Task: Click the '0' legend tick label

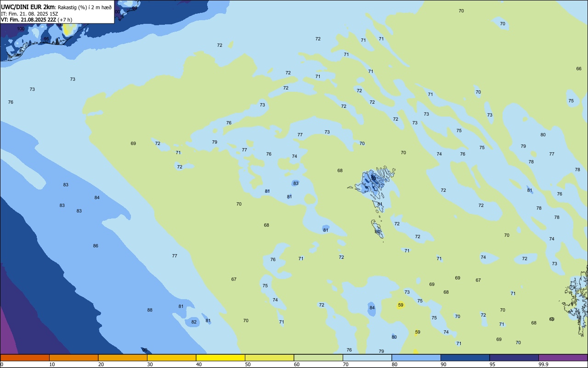Action: [2, 364]
